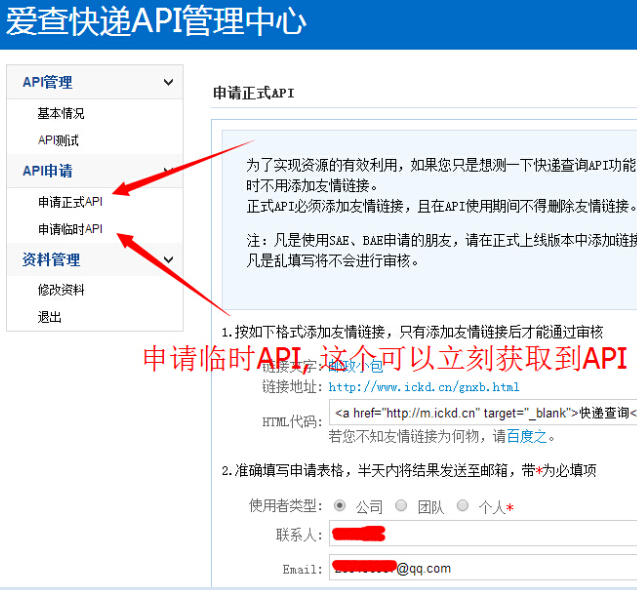
Task: Select the 团队 radio button
Action: [x=401, y=505]
